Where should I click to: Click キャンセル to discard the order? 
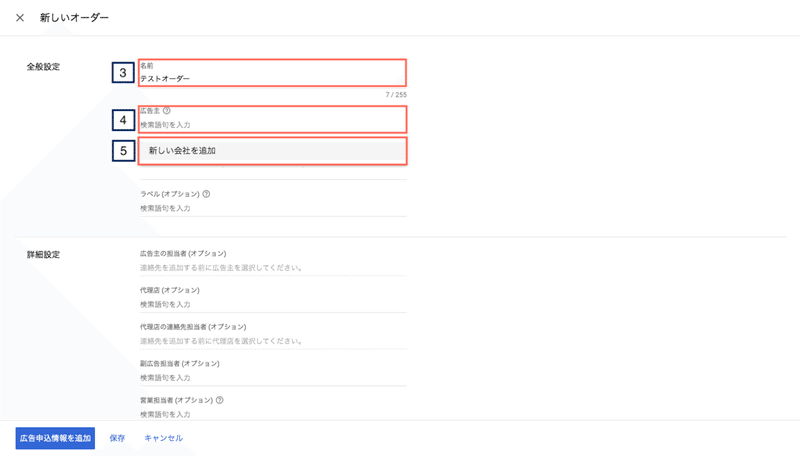[x=163, y=438]
